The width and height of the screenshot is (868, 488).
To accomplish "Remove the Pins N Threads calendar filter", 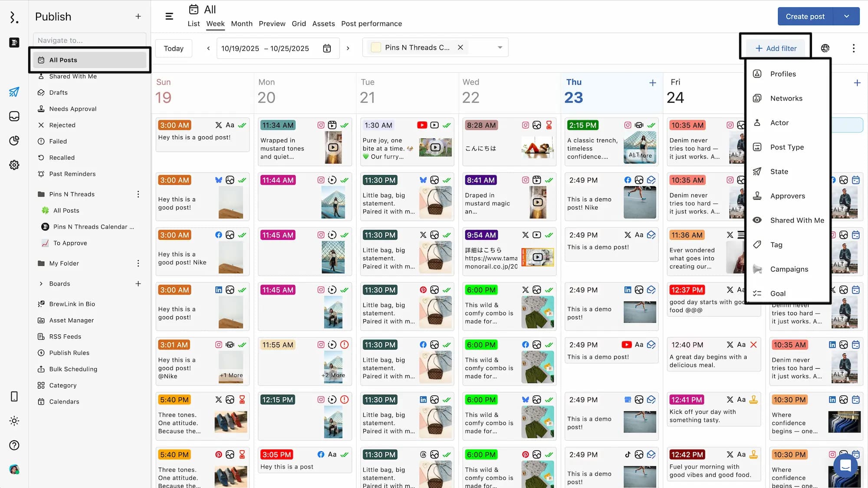I will 460,47.
